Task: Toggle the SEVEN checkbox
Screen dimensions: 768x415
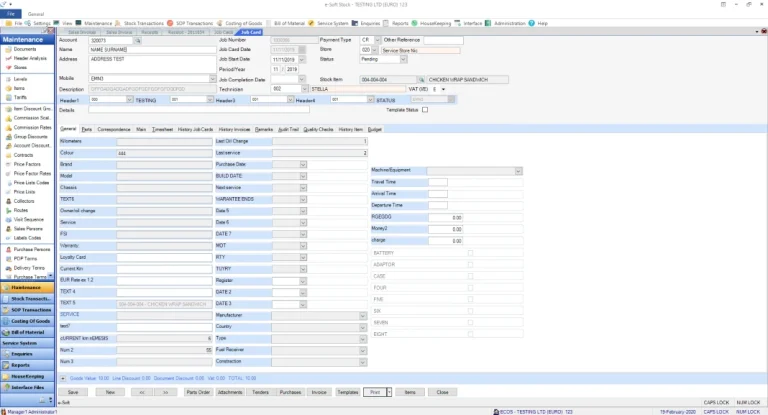Action: [x=470, y=322]
